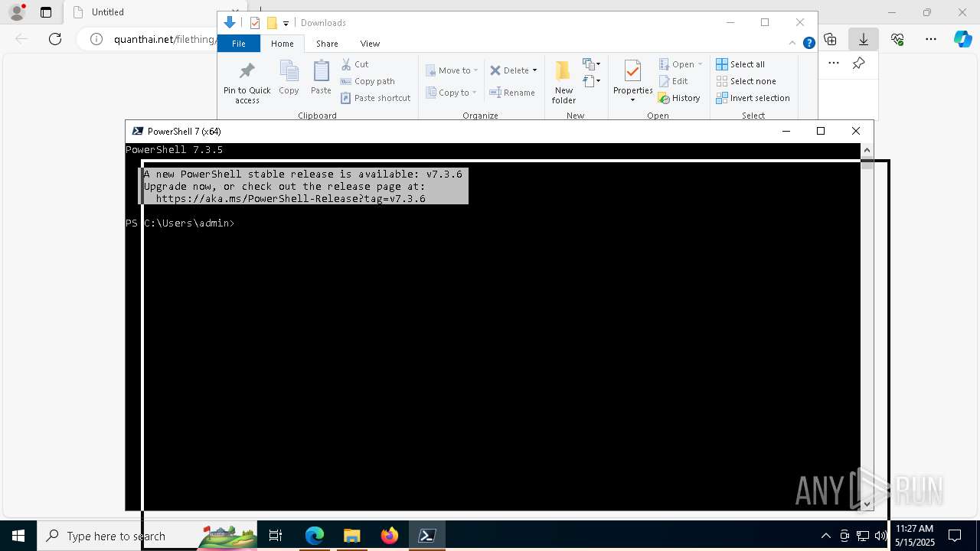Image resolution: width=980 pixels, height=551 pixels.
Task: Click the aka.ms/PowerShell-Release URL text
Action: [290, 199]
